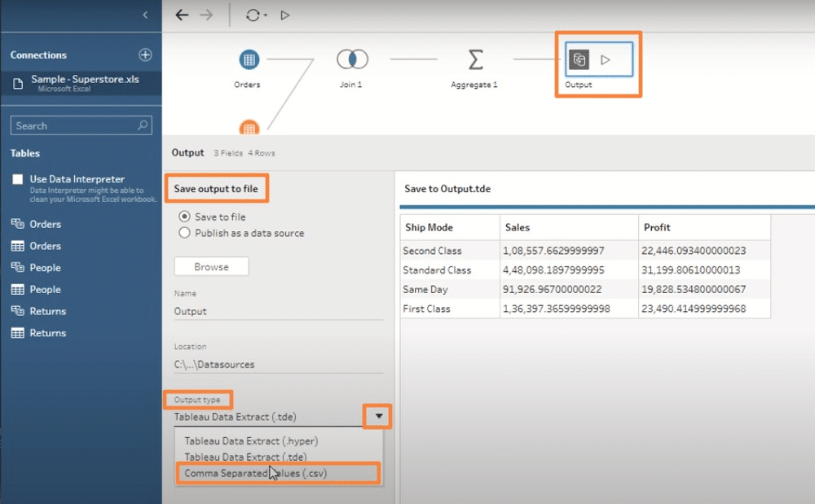815x504 pixels.
Task: Edit the Name field containing Output
Action: click(x=279, y=311)
